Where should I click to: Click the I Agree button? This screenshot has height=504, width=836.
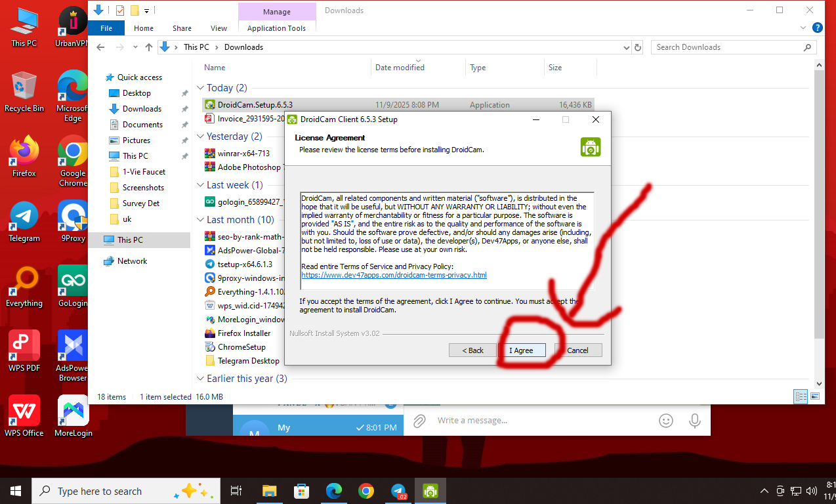[522, 350]
